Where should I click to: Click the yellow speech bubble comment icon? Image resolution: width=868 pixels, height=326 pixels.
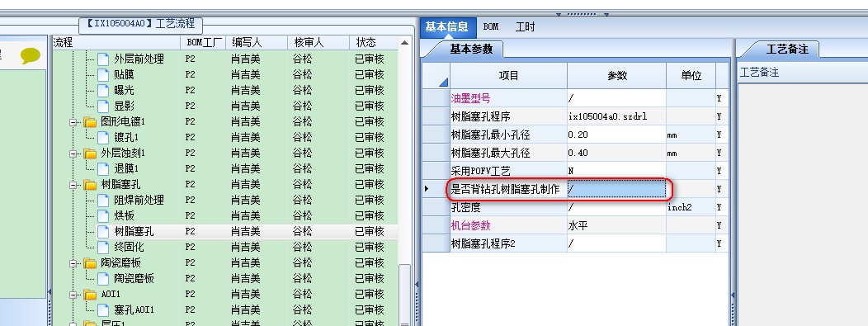[x=30, y=55]
